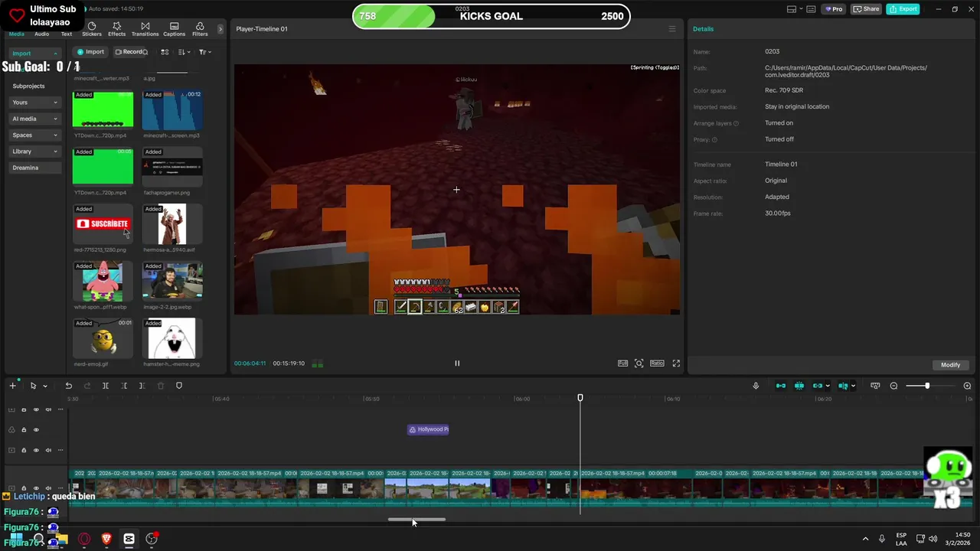Open the Captions panel

click(174, 29)
